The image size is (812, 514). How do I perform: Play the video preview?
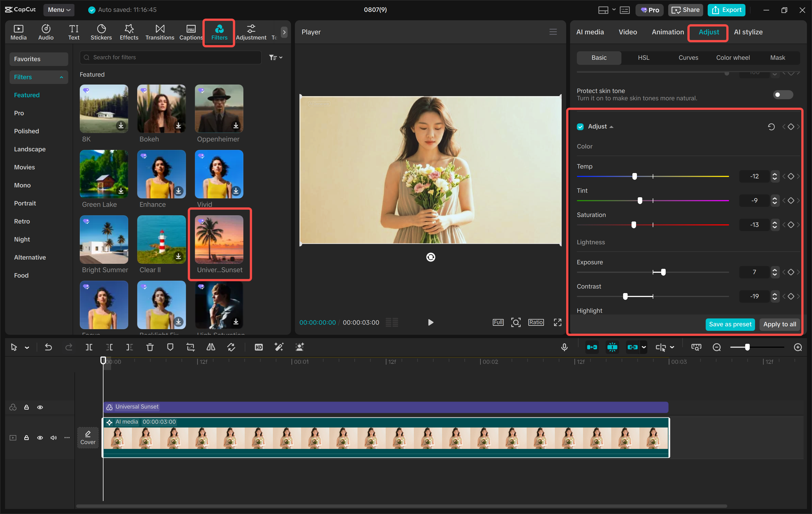[x=430, y=323]
